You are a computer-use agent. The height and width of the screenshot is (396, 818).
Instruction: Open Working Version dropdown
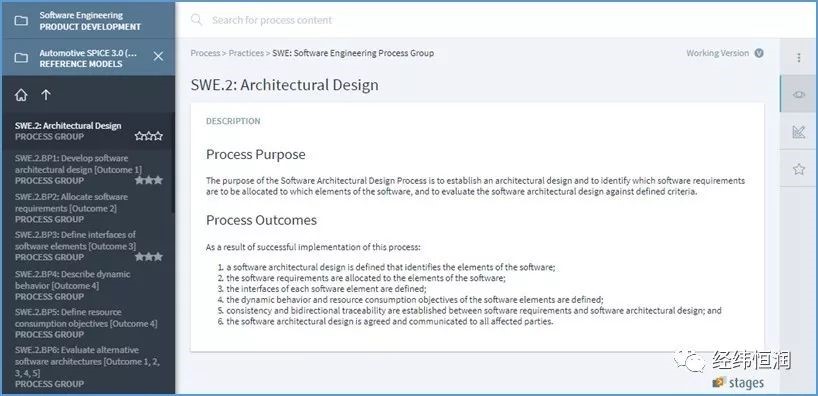(725, 53)
